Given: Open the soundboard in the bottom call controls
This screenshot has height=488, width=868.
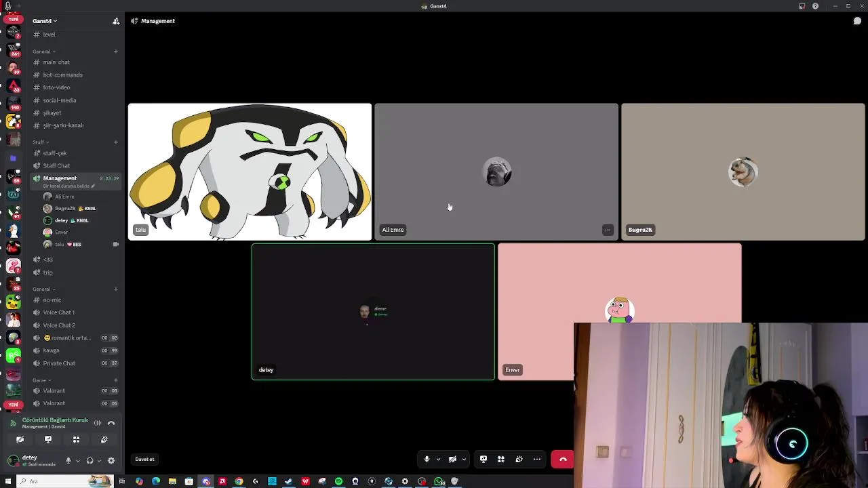Looking at the screenshot, I should click(519, 459).
